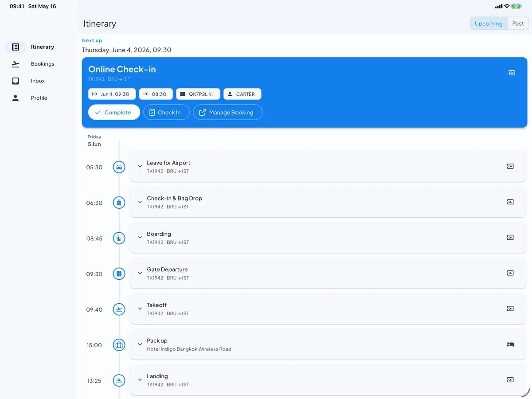The image size is (532, 399).
Task: Mark Online Check-in as Complete
Action: [x=114, y=112]
